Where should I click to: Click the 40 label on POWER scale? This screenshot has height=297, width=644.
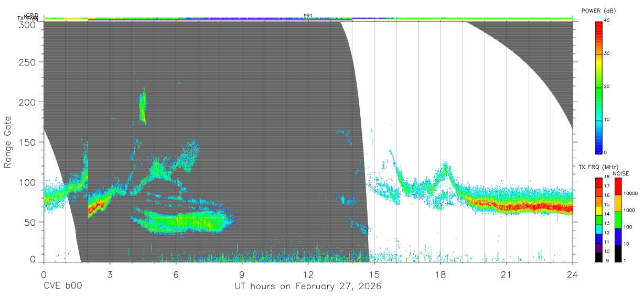[607, 20]
